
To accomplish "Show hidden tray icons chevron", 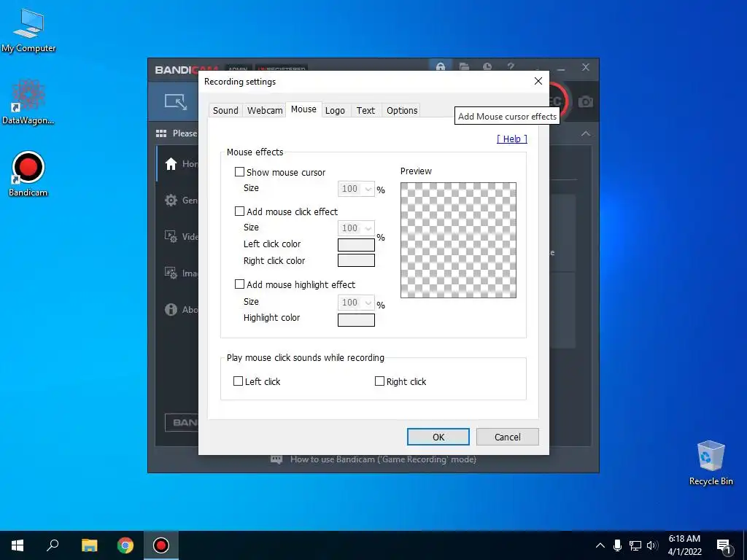I will point(600,545).
